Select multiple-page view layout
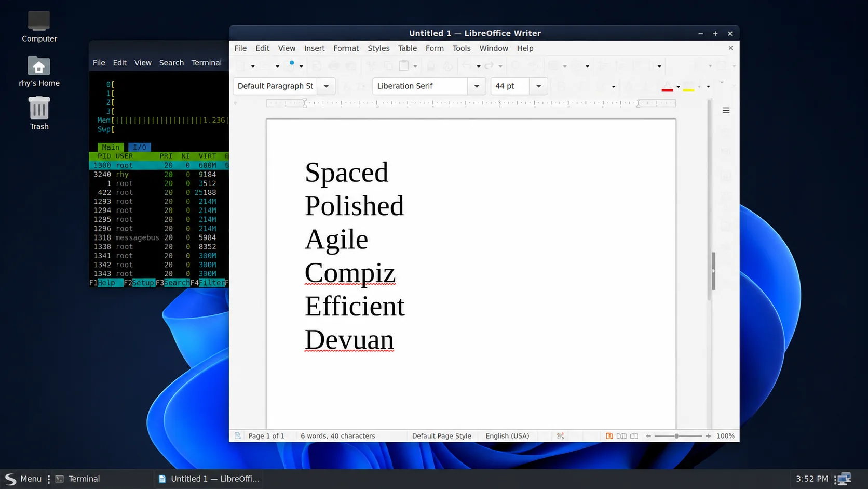Screen dimensions: 868x489 [x=621, y=436]
